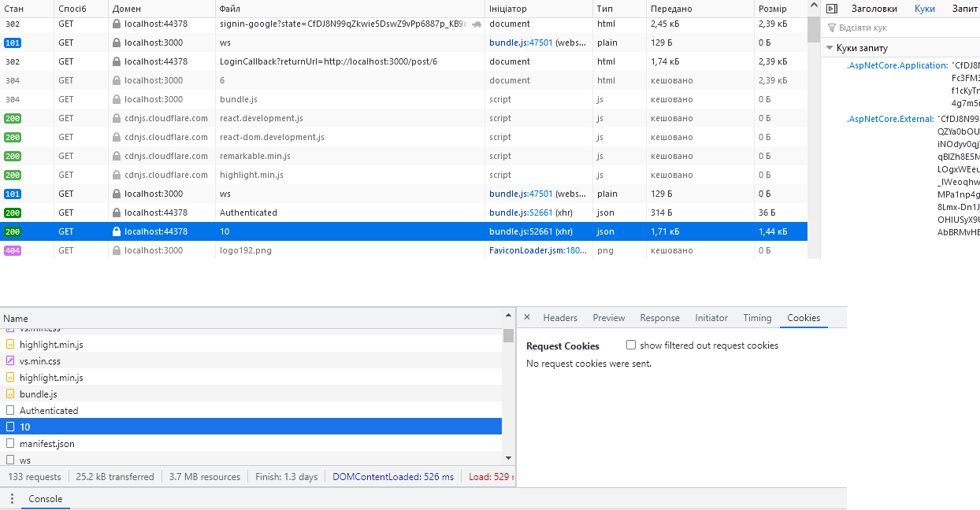Viewport: 980px width, 510px height.
Task: Click the turtle slow-request icon on signin-google row
Action: pos(477,24)
